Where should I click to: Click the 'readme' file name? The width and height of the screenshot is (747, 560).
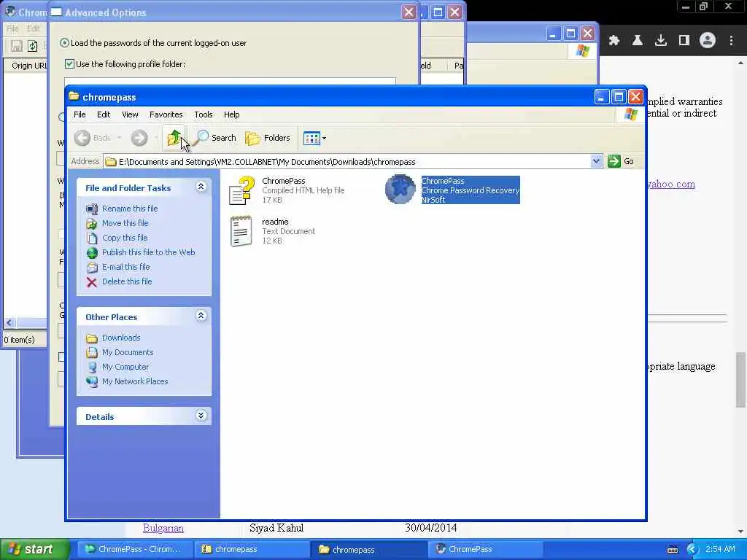point(275,222)
